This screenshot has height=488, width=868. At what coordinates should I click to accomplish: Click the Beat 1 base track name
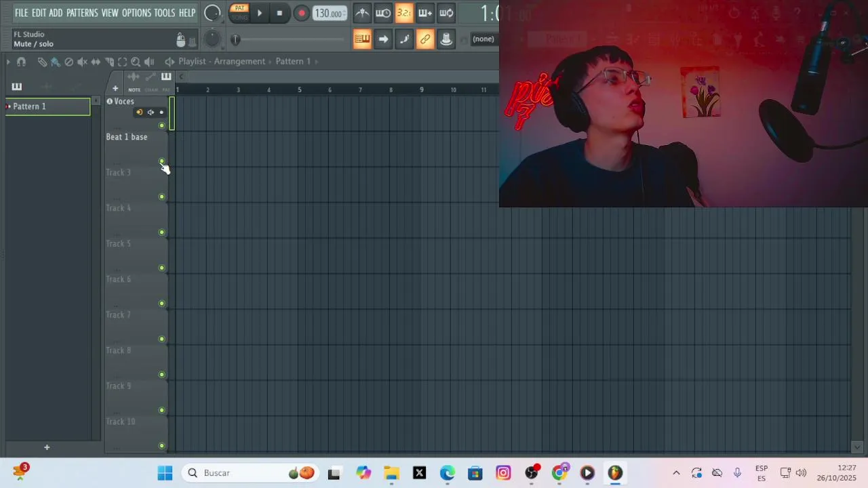pos(126,137)
